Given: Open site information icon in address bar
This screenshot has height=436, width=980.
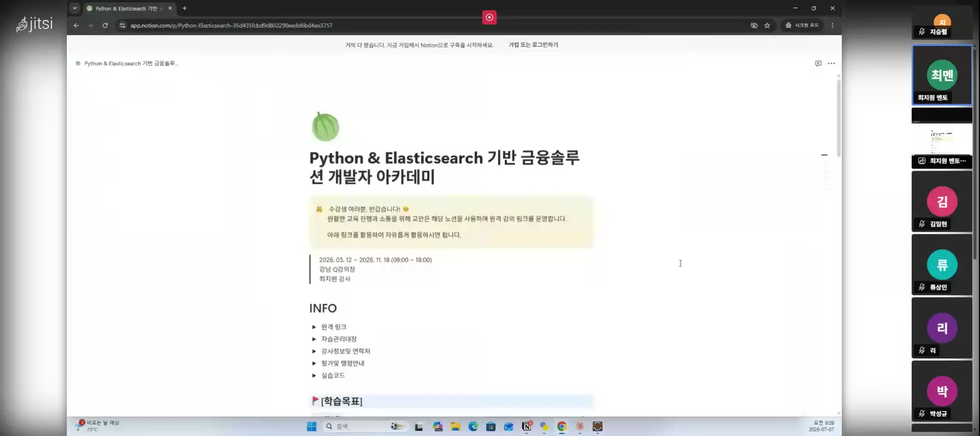Looking at the screenshot, I should [x=122, y=26].
